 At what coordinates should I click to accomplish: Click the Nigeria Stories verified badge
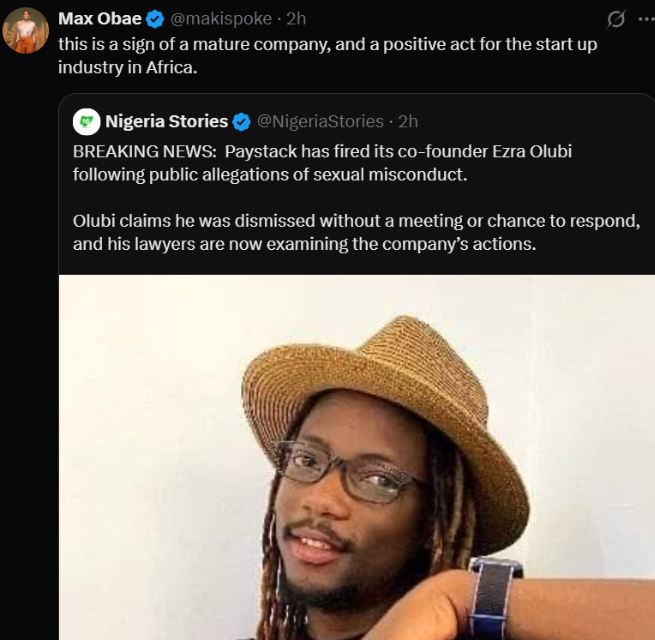click(x=241, y=122)
